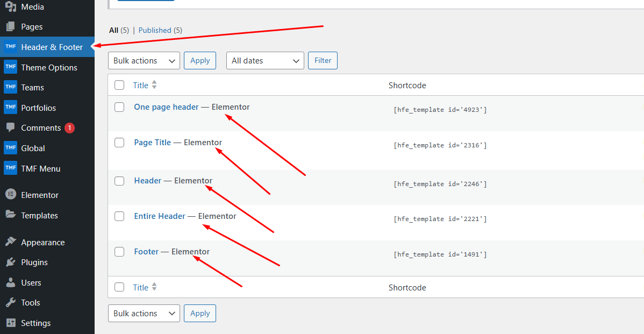Click the Users person icon
The height and width of the screenshot is (334, 644).
click(x=10, y=282)
